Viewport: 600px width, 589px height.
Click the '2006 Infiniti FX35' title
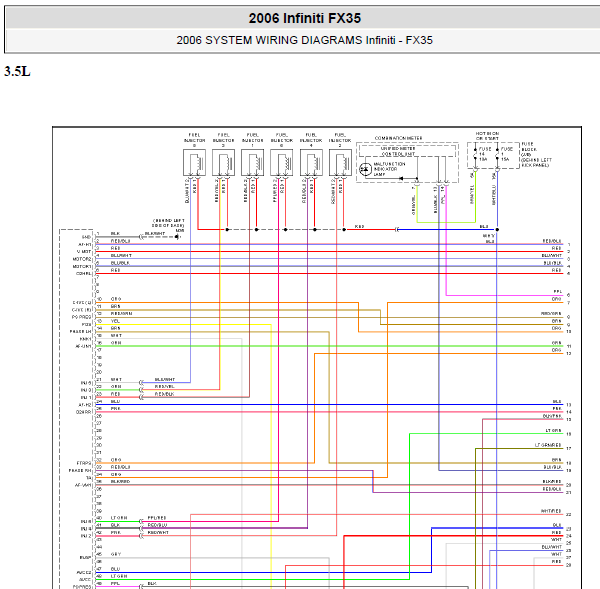pos(305,18)
